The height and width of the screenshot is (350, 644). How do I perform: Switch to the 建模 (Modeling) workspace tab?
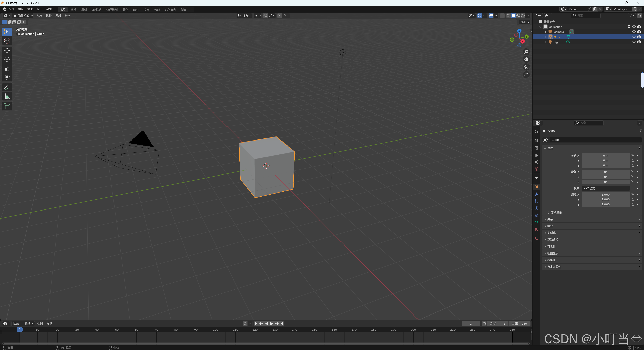point(73,10)
